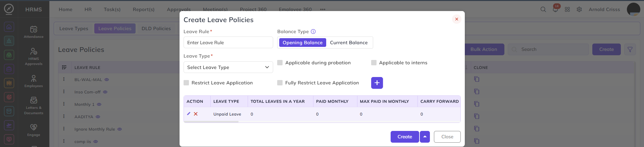The image size is (644, 147).
Task: Select Opening Balance type
Action: (x=302, y=43)
